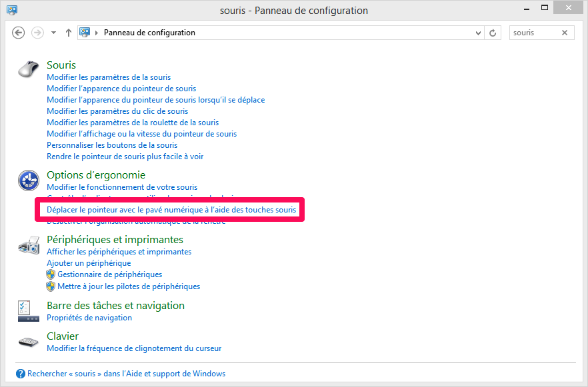The width and height of the screenshot is (588, 387).
Task: Open Rechercher souris dans l'Aide Windows
Action: [126, 374]
